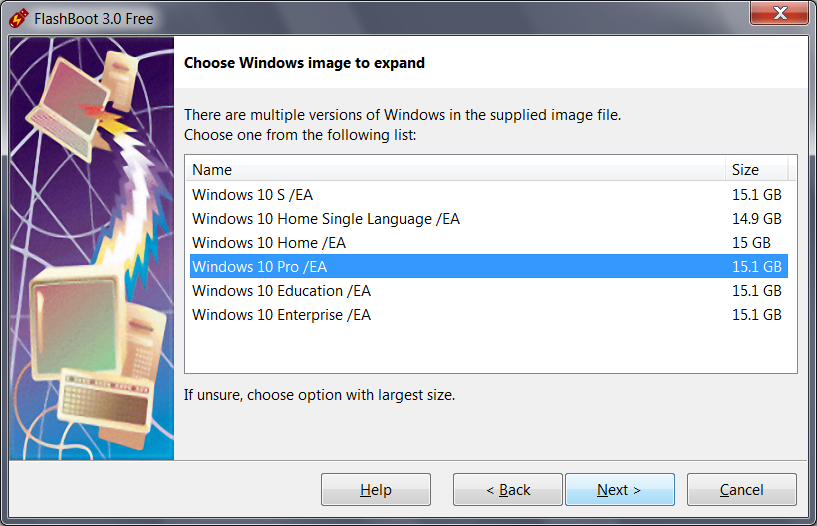Select Windows 10 Education /EA image

coord(281,291)
